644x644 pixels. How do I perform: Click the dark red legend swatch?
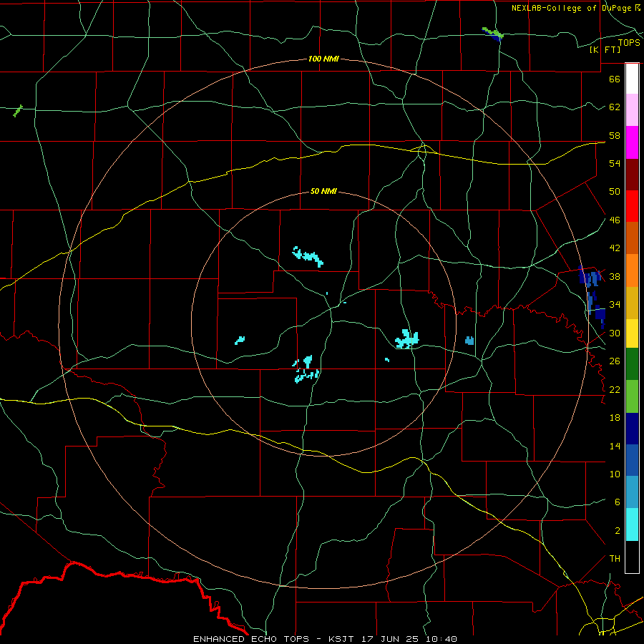(632, 175)
